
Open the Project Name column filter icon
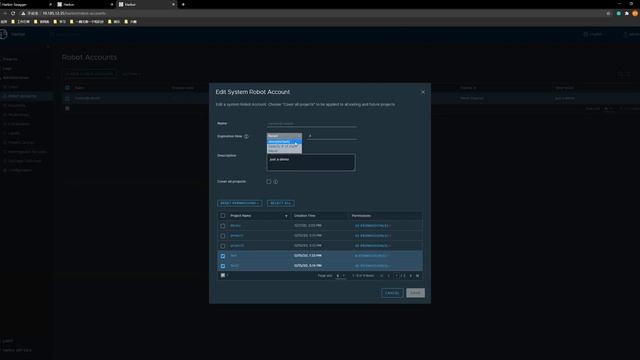[x=286, y=216]
